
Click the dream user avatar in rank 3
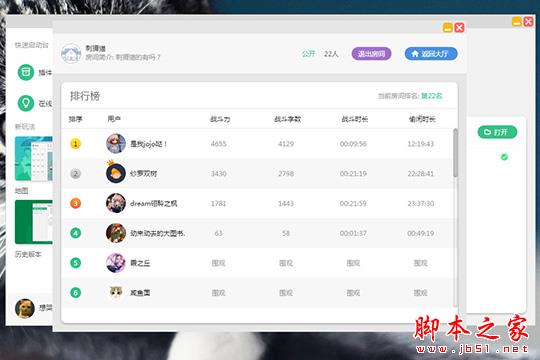pos(116,203)
